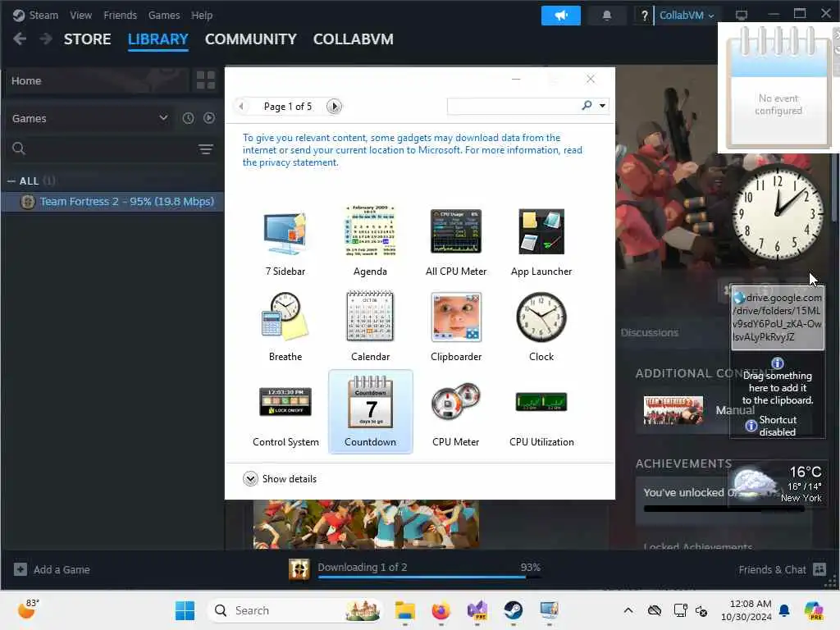Open the COLLABVM profile tab
Viewport: 840px width, 630px height.
pos(353,39)
